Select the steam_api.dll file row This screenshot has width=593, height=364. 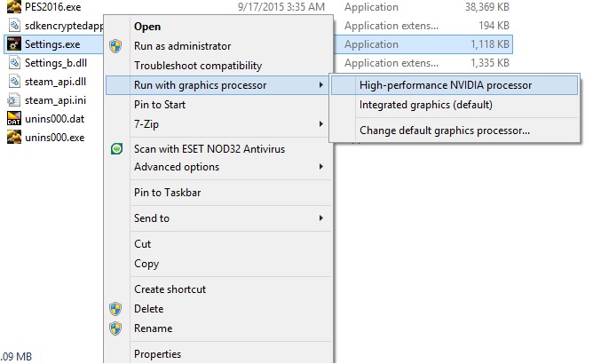(x=53, y=82)
